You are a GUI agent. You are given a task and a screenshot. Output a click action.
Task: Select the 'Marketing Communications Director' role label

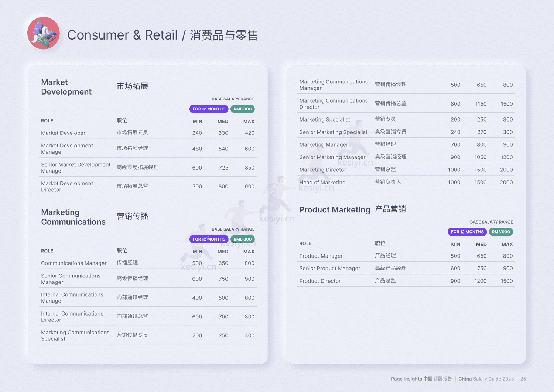[334, 104]
